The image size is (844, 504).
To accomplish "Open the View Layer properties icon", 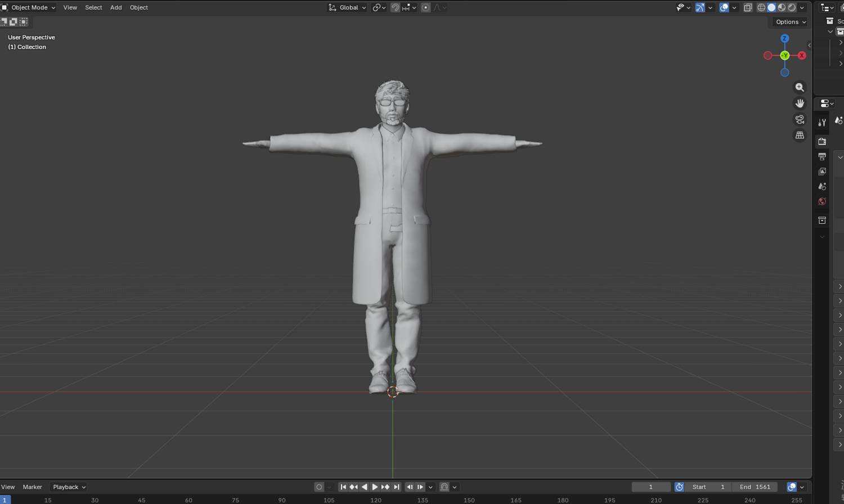I will tap(822, 171).
